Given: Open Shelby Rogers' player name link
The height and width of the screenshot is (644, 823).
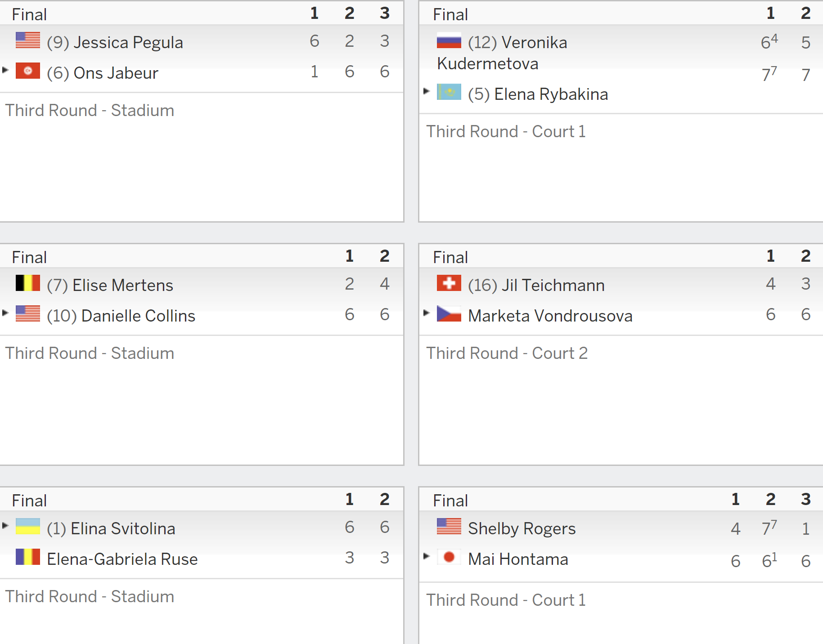Looking at the screenshot, I should tap(522, 528).
